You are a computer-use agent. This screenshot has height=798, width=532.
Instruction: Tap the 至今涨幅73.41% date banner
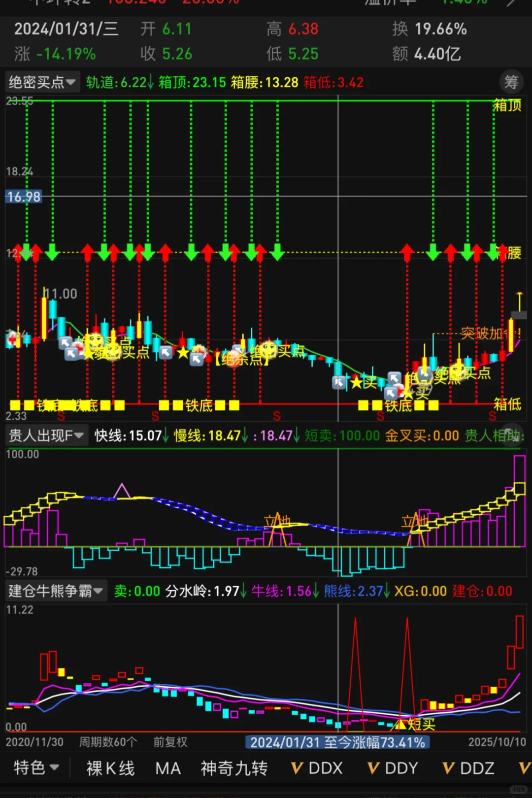[x=337, y=742]
